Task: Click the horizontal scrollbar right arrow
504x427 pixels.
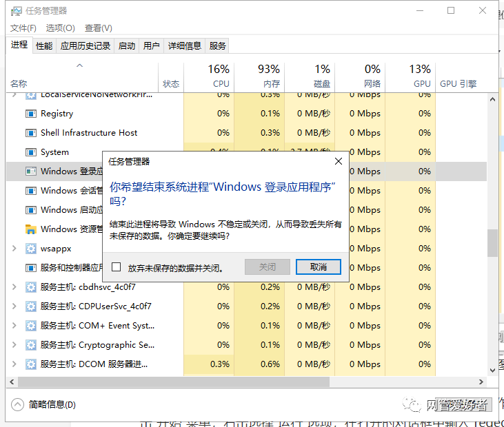Action: click(481, 382)
